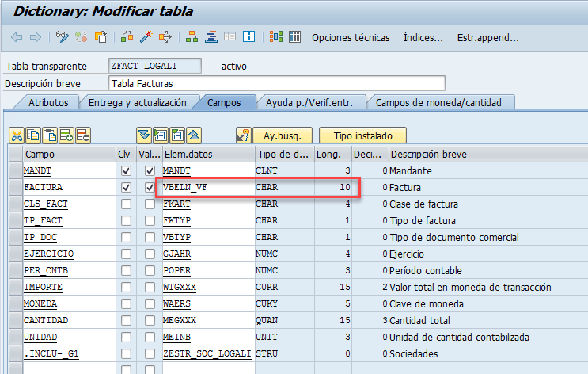Click the data element VBELN_VF
588x374 pixels.
coord(185,187)
